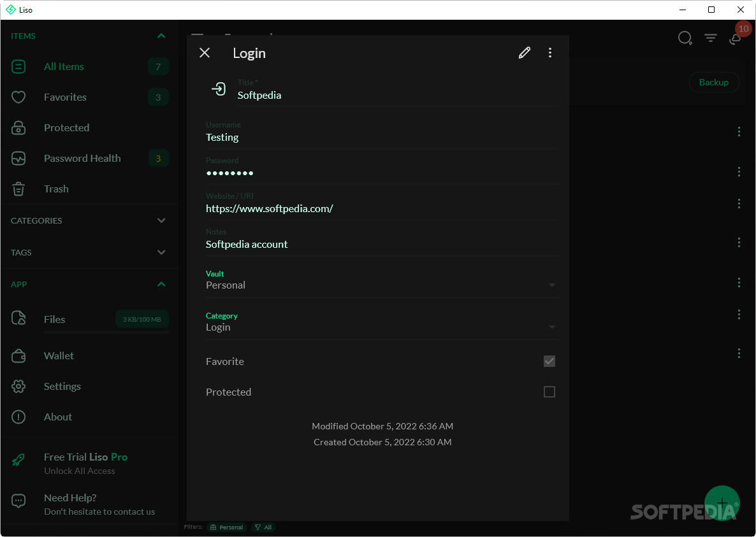This screenshot has width=756, height=537.
Task: Click Need Help? contact link
Action: pos(90,505)
